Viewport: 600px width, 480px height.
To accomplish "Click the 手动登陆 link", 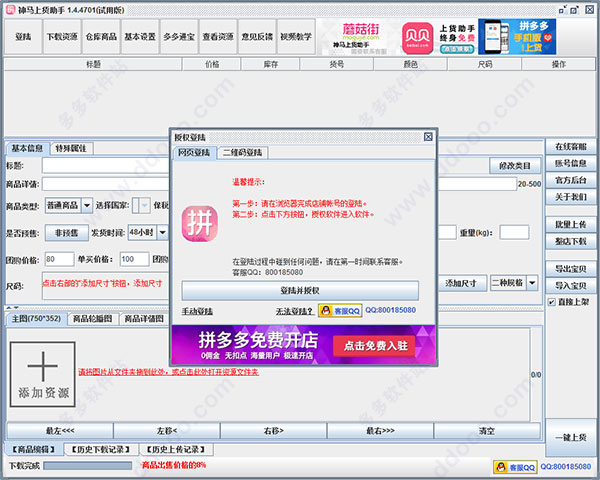I will pyautogui.click(x=197, y=311).
